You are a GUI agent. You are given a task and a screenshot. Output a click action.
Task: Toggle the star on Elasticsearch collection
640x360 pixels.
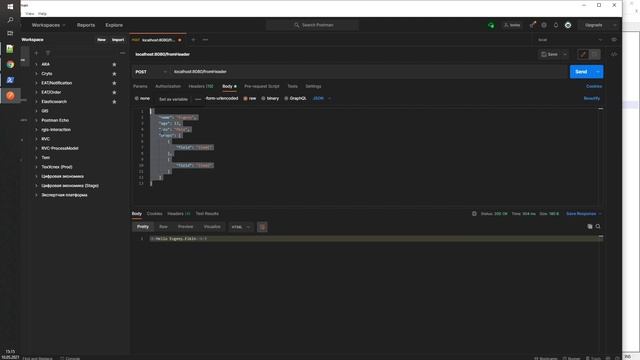tap(114, 102)
